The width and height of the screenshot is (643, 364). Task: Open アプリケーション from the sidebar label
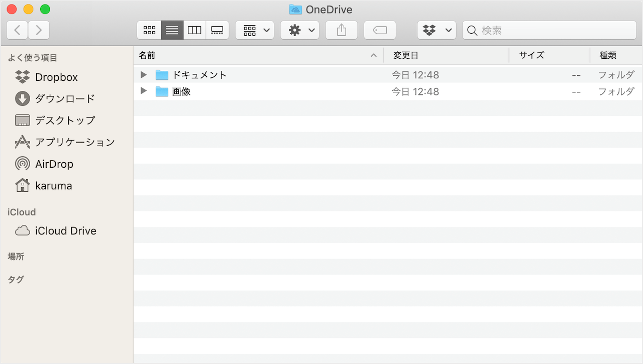coord(75,142)
